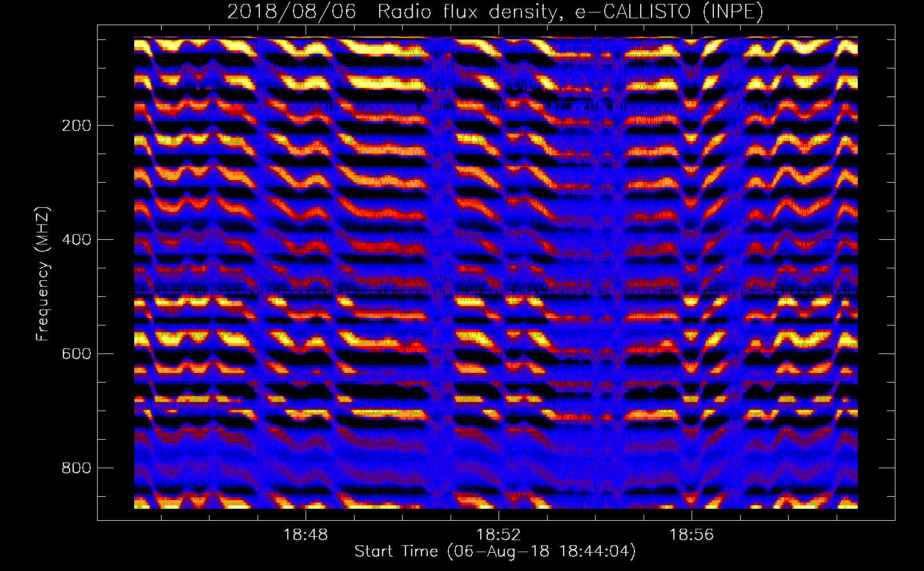The width and height of the screenshot is (924, 571).
Task: Click the 200 frequency tick label
Action: tap(76, 126)
